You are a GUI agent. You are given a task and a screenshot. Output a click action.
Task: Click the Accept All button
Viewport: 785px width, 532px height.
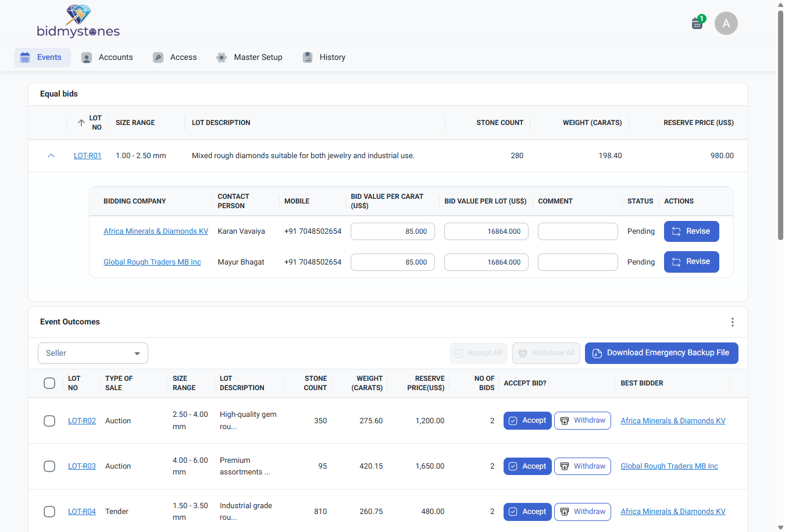pos(479,353)
